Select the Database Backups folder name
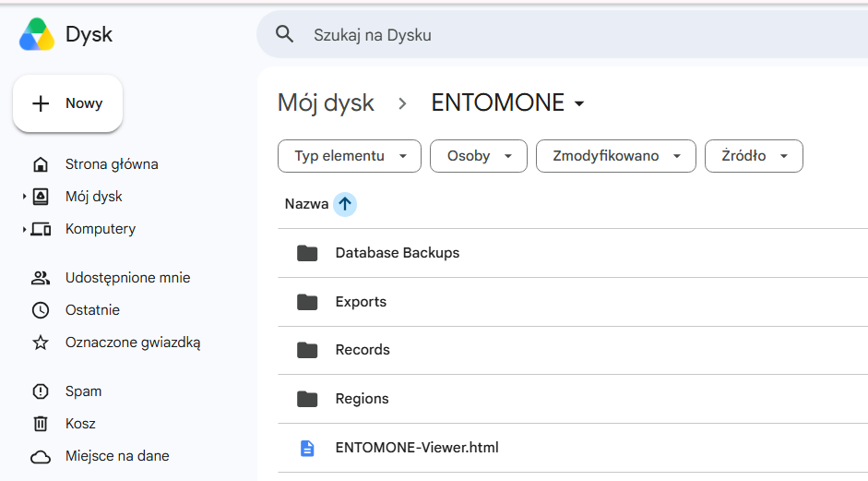 [x=397, y=253]
